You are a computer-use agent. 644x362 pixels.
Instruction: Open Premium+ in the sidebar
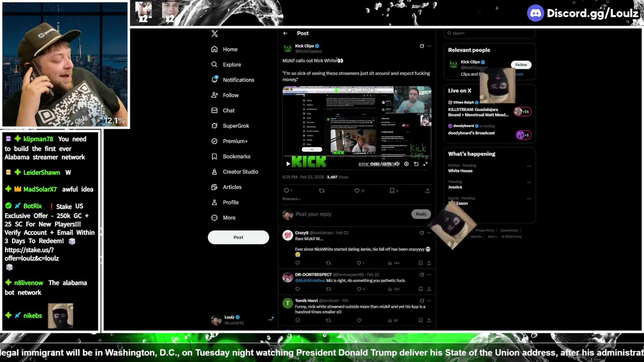coord(229,141)
